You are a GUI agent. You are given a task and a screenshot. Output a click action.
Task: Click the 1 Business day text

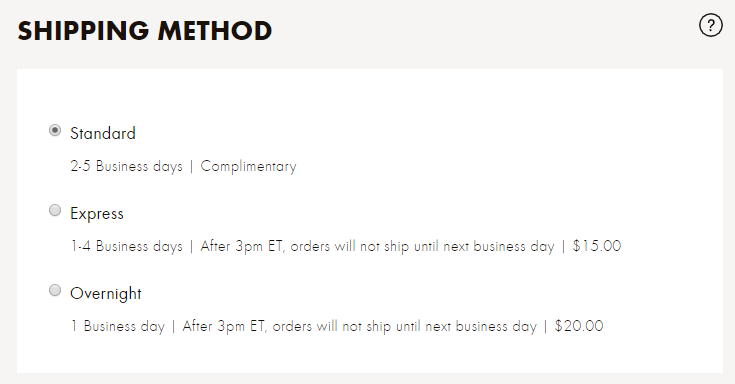coord(118,326)
